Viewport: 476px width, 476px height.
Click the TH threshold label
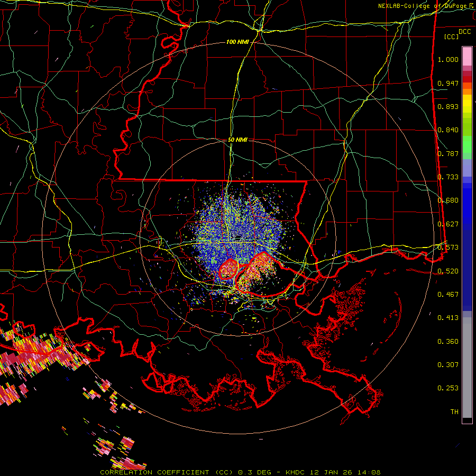(454, 411)
